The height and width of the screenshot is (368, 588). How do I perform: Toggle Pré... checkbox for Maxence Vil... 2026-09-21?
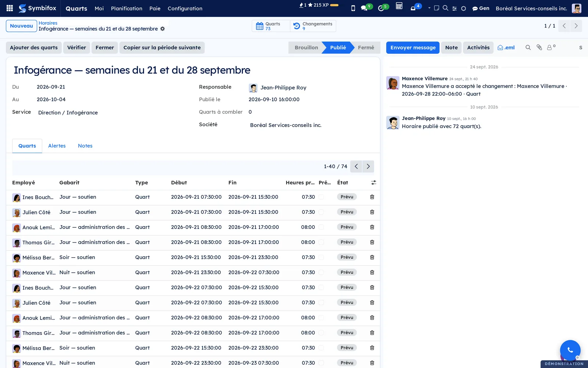coord(321,272)
